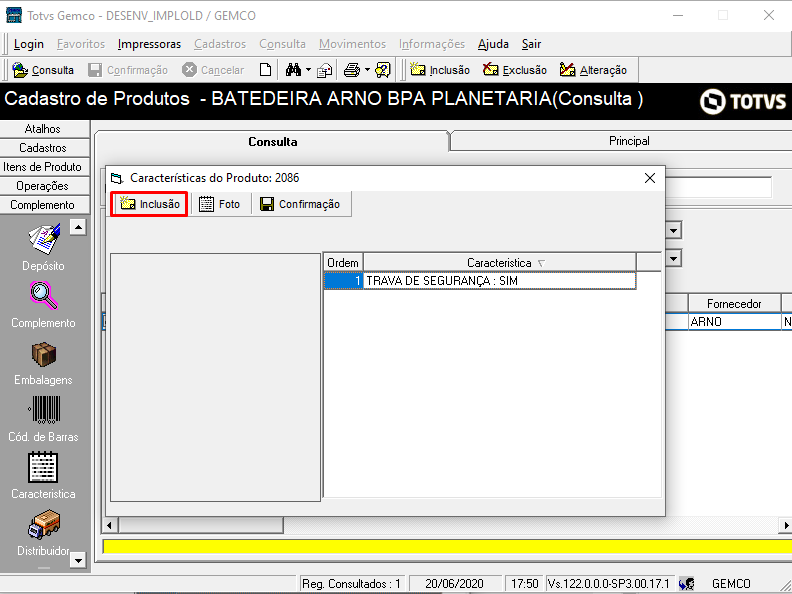The width and height of the screenshot is (792, 594).
Task: Click Exclusão in the main toolbar
Action: pyautogui.click(x=515, y=70)
